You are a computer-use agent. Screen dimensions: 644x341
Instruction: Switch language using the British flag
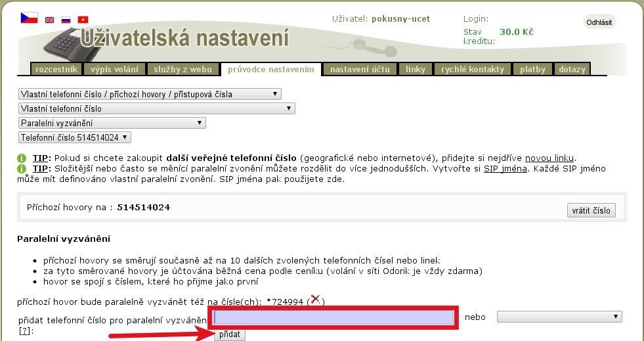50,20
